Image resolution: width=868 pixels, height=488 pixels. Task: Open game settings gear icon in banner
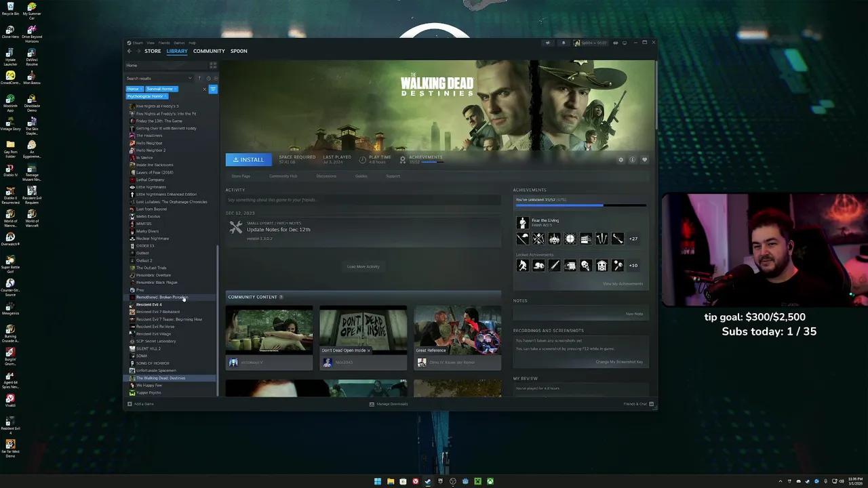[x=620, y=160]
